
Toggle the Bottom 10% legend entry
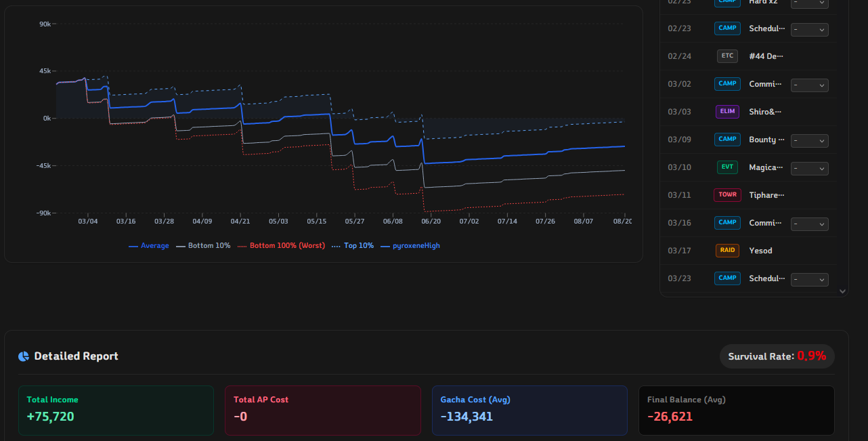203,246
